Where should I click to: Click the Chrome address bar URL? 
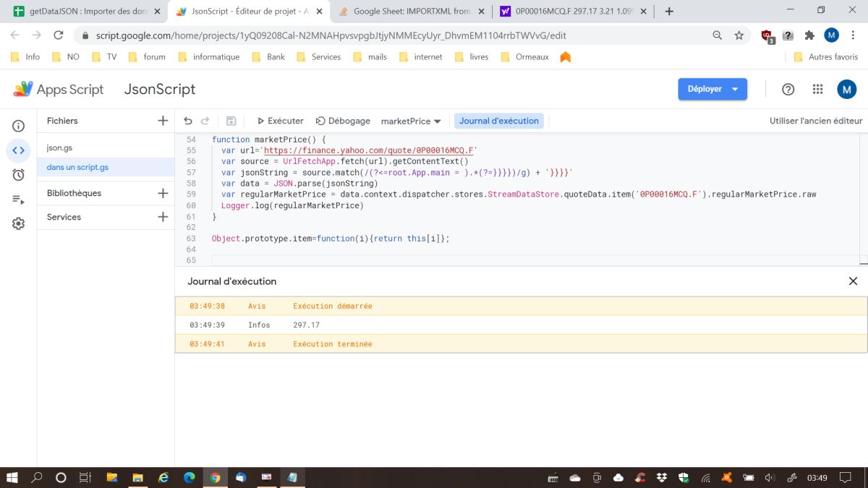click(331, 35)
